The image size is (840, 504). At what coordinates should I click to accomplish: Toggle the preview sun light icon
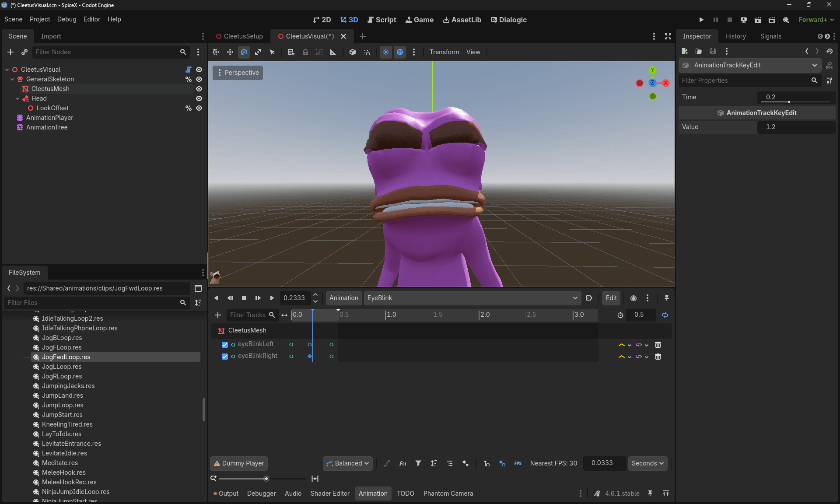tap(386, 52)
